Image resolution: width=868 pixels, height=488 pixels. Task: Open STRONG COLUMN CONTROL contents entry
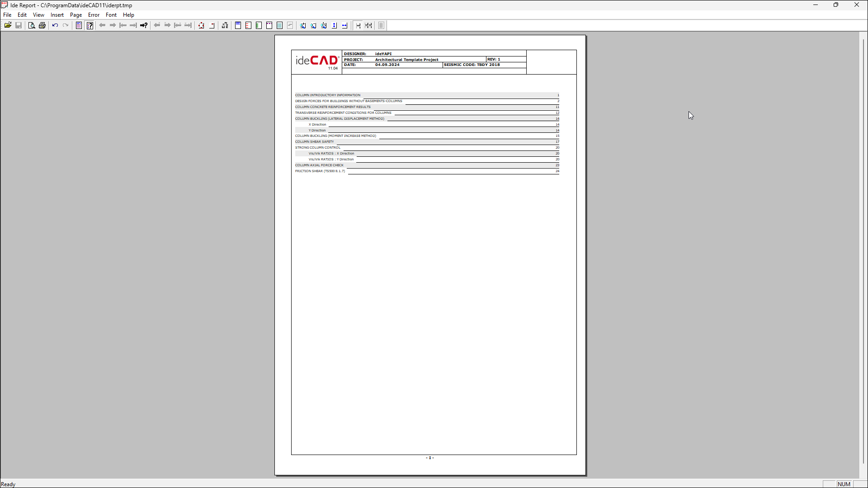pyautogui.click(x=318, y=148)
